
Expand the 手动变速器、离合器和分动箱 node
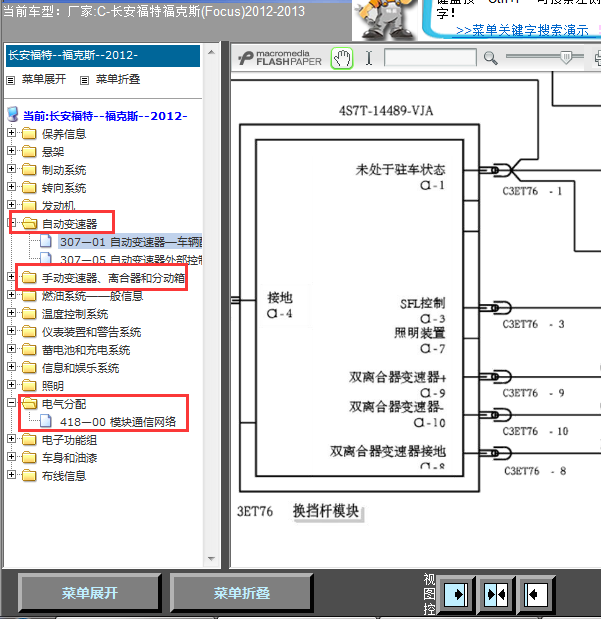[x=11, y=277]
